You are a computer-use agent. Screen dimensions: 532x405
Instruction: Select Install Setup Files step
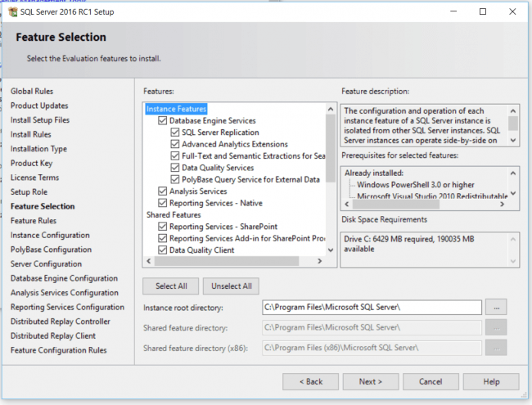point(40,120)
